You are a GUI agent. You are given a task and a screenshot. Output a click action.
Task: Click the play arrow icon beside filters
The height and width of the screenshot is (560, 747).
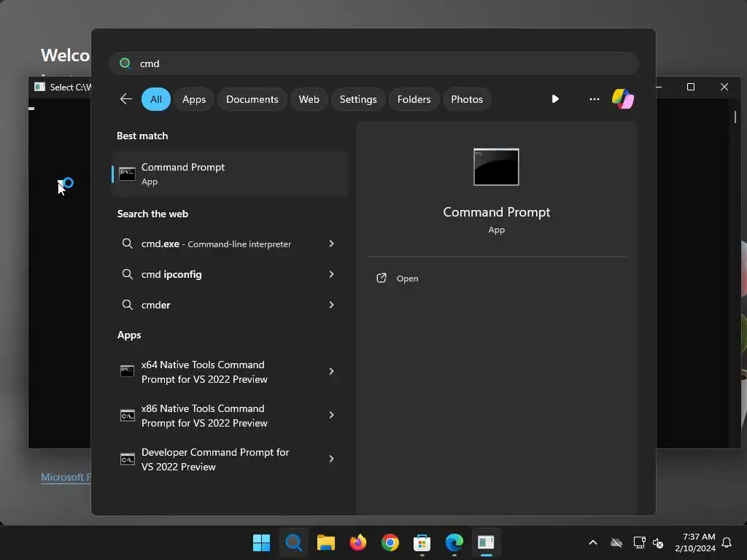coord(555,99)
